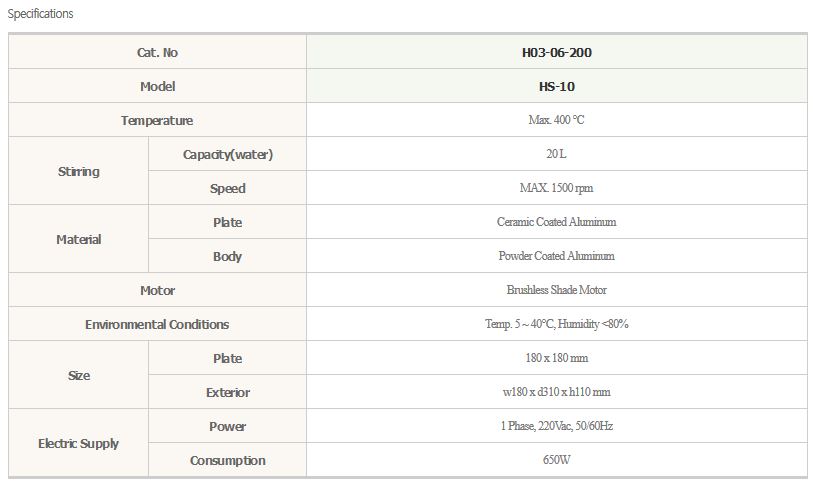Image resolution: width=813 pixels, height=483 pixels.
Task: Click the Specifications heading
Action: click(x=40, y=14)
